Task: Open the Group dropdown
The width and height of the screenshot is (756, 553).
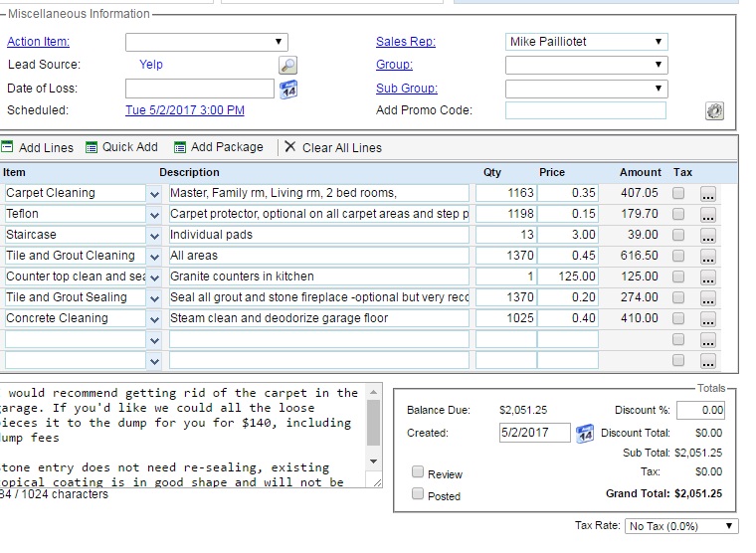Action: pos(586,65)
